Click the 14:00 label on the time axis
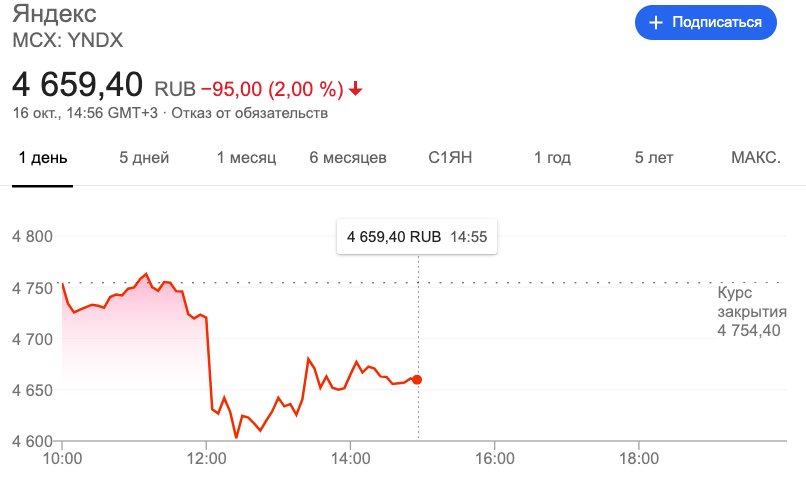The width and height of the screenshot is (806, 489). (351, 458)
